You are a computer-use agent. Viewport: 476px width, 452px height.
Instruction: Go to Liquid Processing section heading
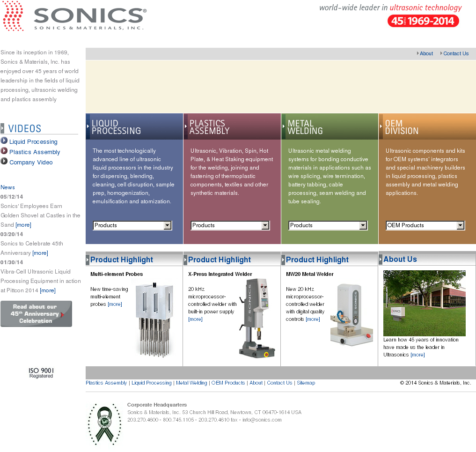[x=116, y=127]
